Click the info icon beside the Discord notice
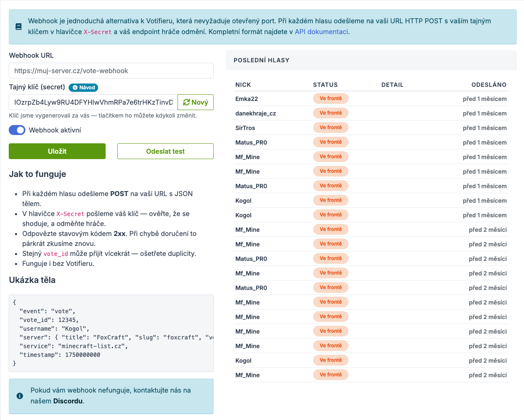Image resolution: width=524 pixels, height=420 pixels. [20, 396]
